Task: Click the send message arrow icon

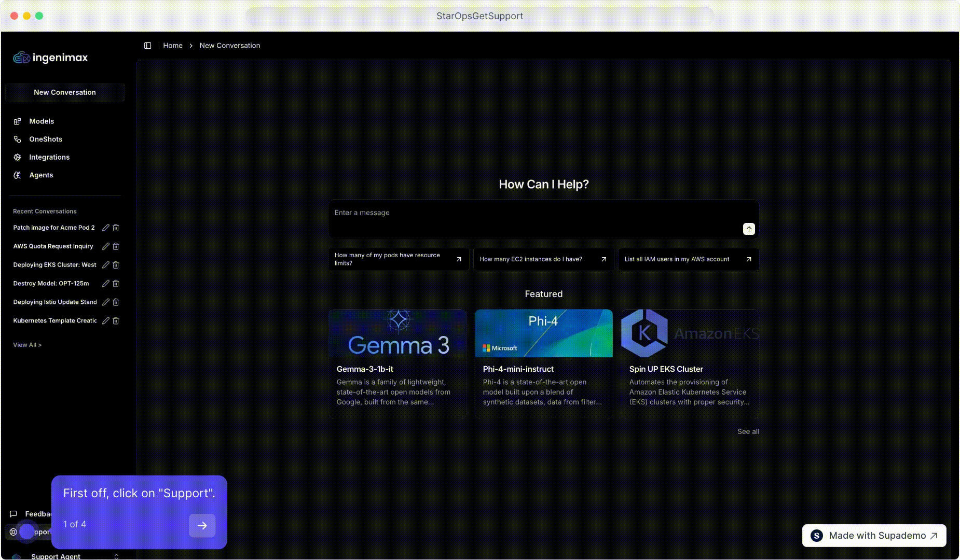Action: click(x=748, y=229)
